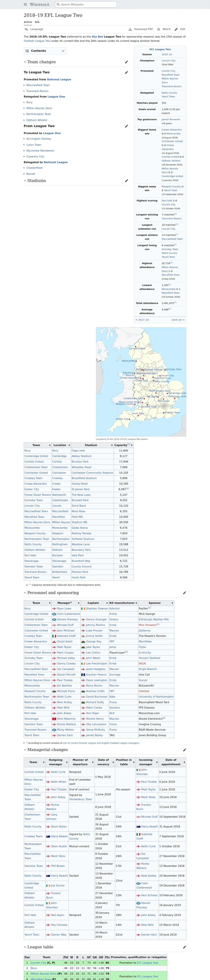Open the Stadium MK link
Screen dimensions: 210x980
(79, 522)
